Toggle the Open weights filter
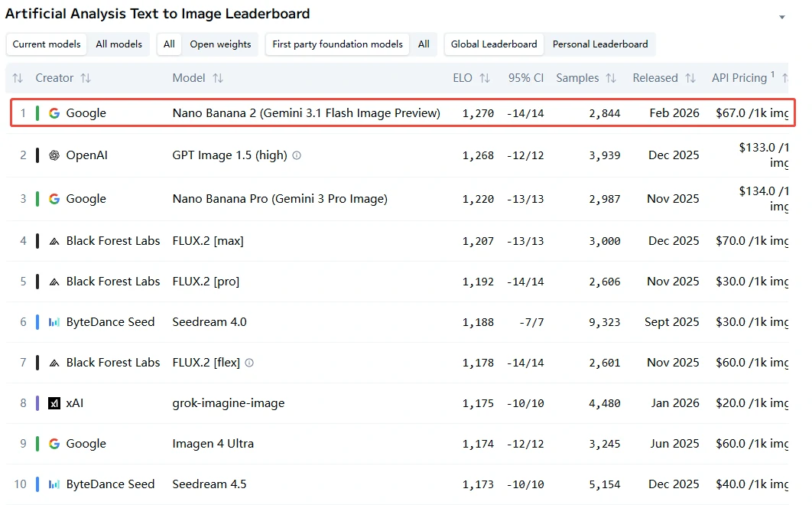Image resolution: width=812 pixels, height=505 pixels. (x=220, y=44)
